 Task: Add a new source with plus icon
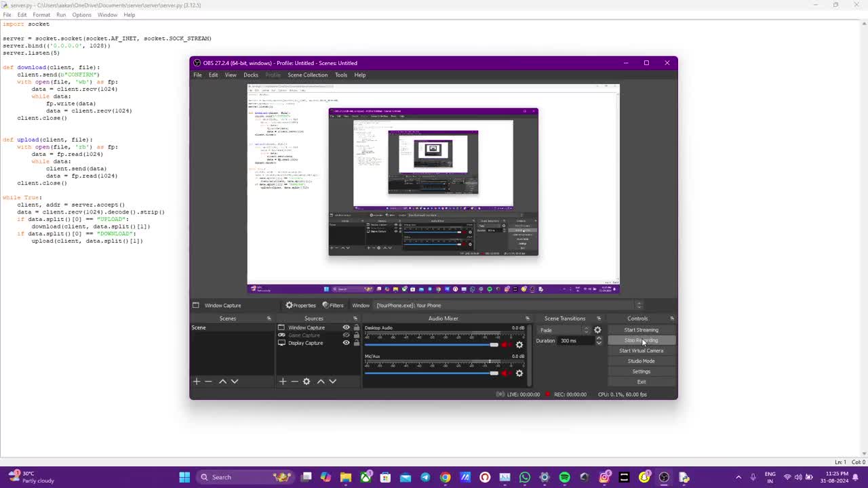pos(283,382)
